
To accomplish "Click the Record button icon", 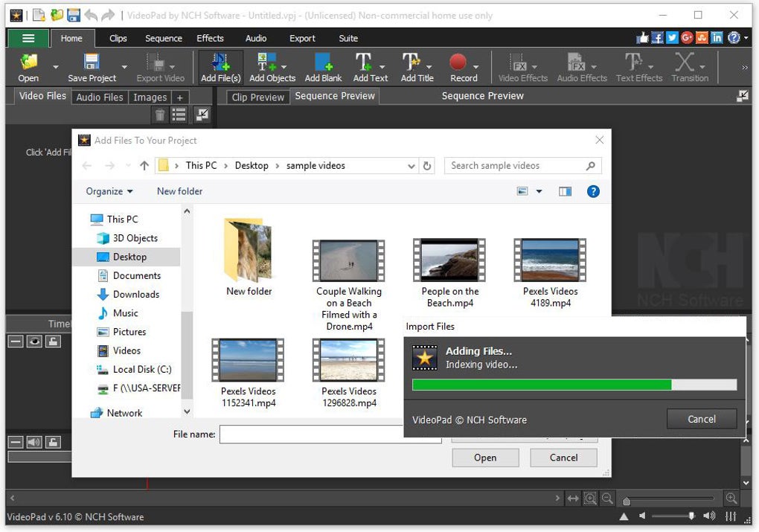I will click(x=458, y=63).
